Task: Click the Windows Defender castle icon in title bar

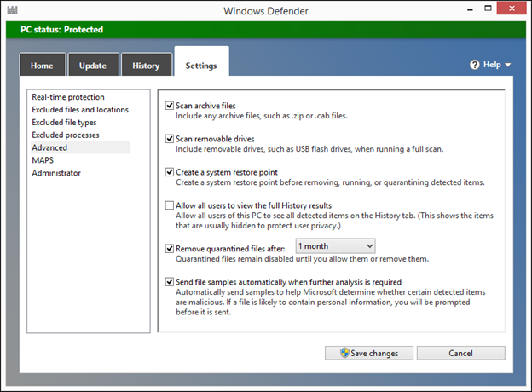Action: point(12,10)
